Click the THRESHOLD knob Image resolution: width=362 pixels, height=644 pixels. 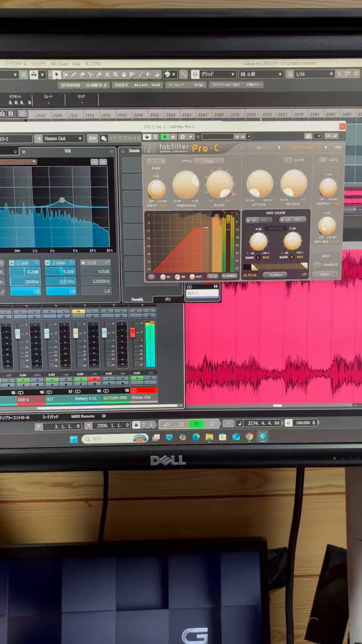tap(186, 185)
